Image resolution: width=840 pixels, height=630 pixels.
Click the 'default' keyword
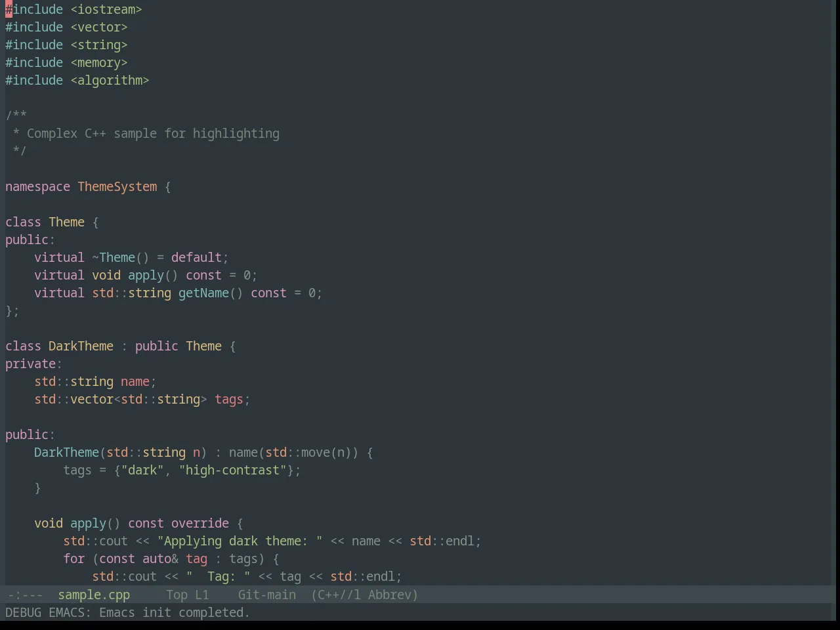coord(196,258)
